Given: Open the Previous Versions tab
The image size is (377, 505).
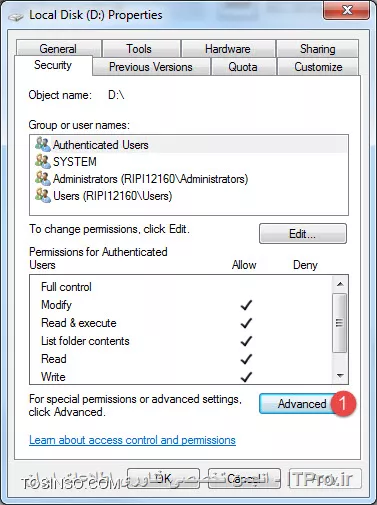Looking at the screenshot, I should click(151, 67).
